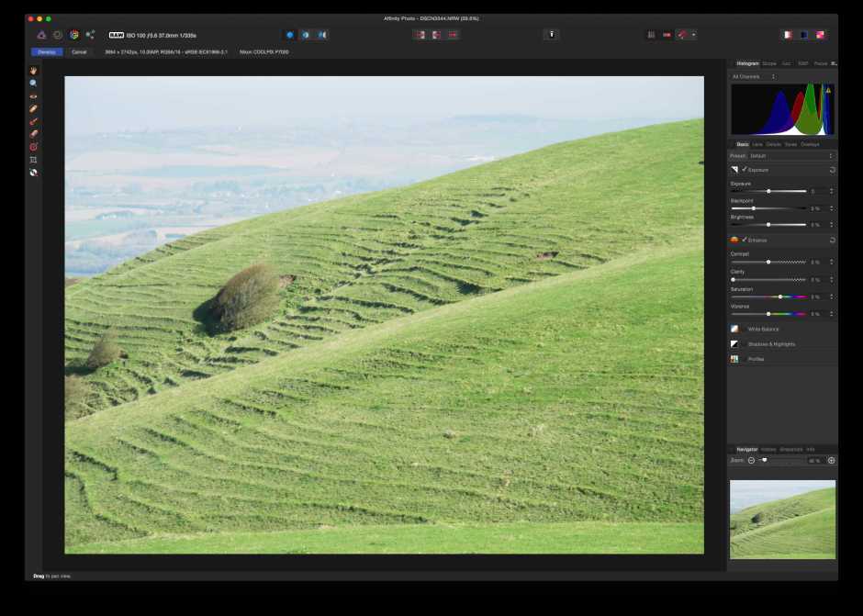
Task: Select the View tool in the left toolbar
Action: [33, 69]
